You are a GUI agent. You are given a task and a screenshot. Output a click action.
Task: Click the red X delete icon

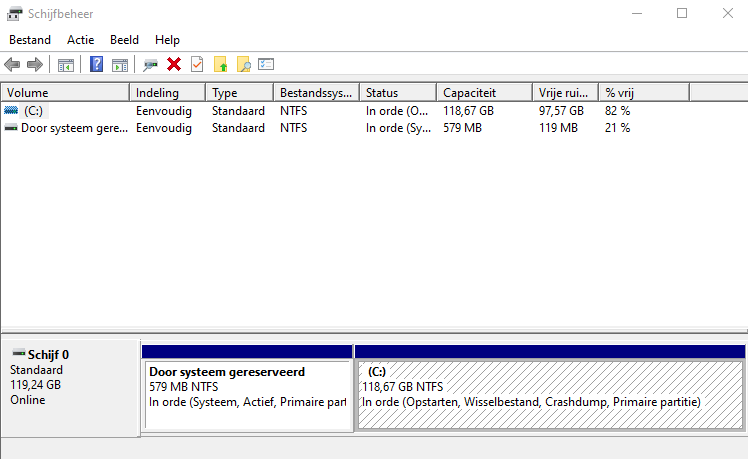[x=174, y=64]
